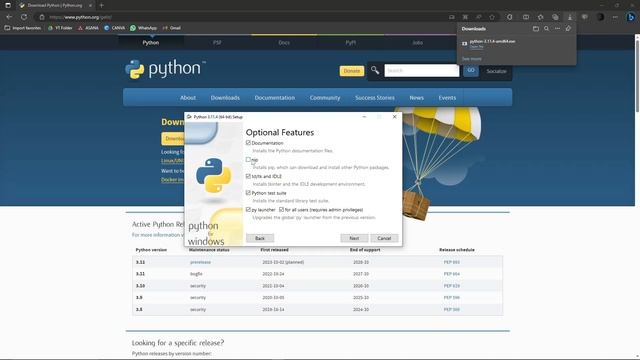Viewport: 640px width, 360px height.
Task: Open the PEP 664 release schedule link
Action: coord(451,274)
